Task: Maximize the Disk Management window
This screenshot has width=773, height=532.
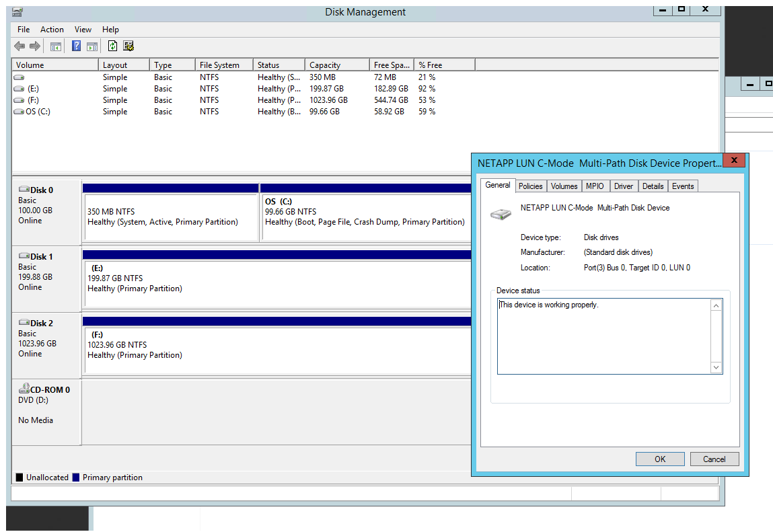Action: pos(682,10)
